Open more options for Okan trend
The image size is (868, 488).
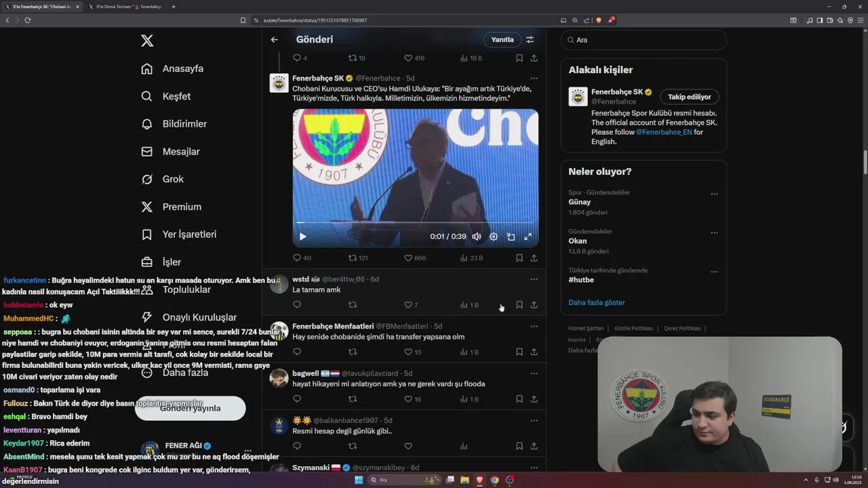(x=714, y=233)
